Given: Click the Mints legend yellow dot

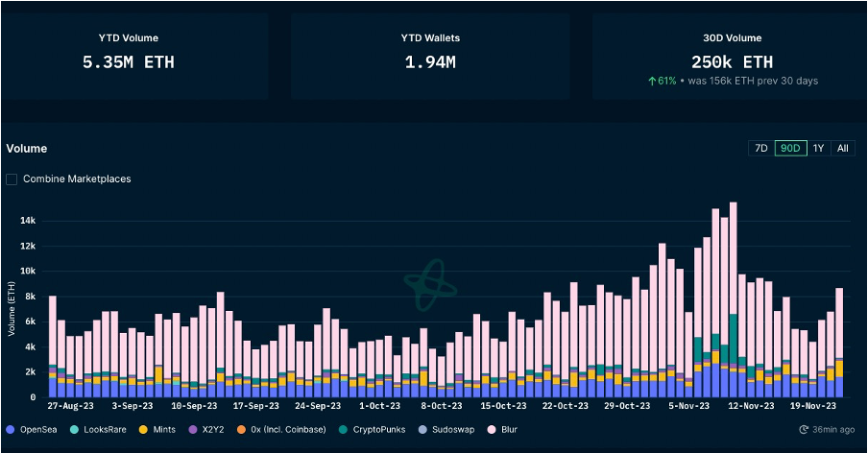Looking at the screenshot, I should tap(144, 429).
